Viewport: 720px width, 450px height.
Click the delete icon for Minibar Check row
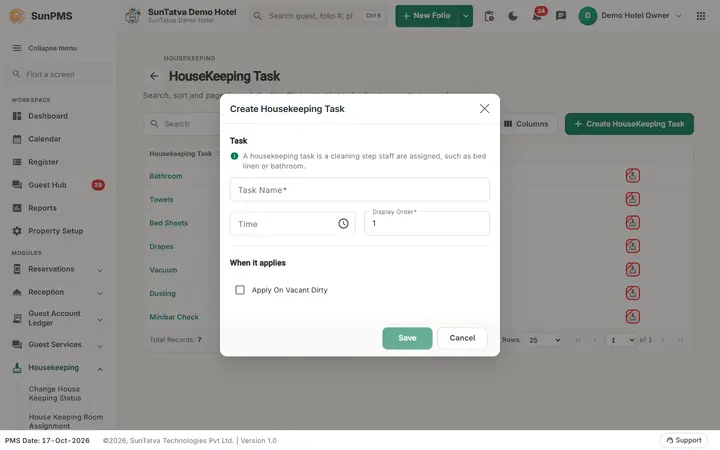[632, 316]
